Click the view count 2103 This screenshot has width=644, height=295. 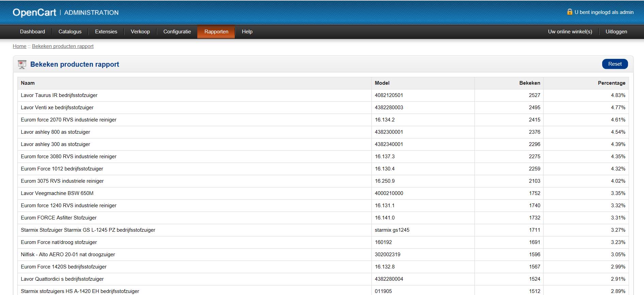pyautogui.click(x=534, y=181)
